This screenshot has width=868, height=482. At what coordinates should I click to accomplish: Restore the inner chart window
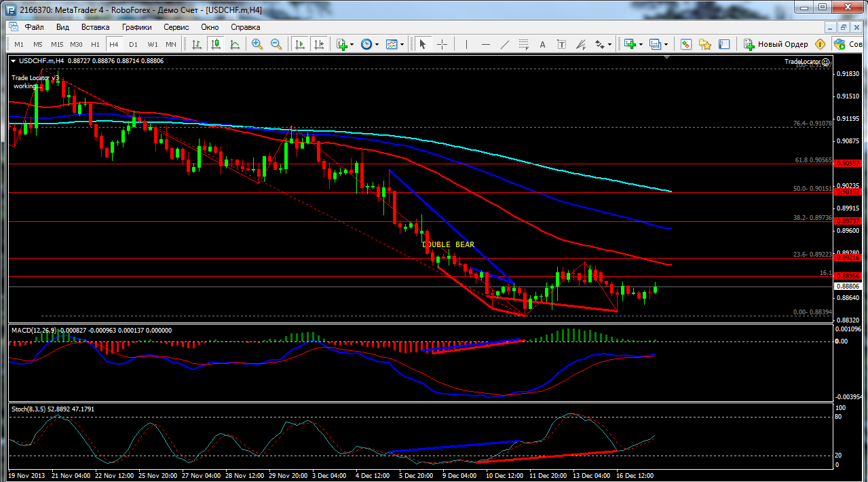click(844, 27)
